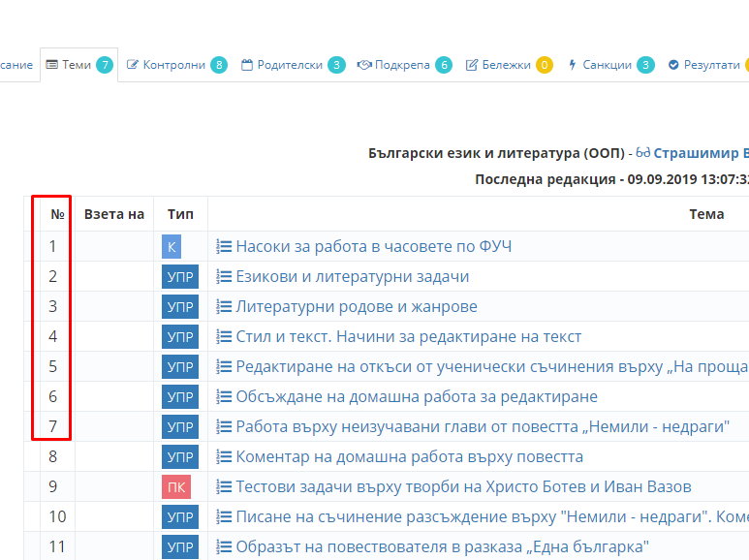The width and height of the screenshot is (749, 560).
Task: Switch to the Контролни tab
Action: pyautogui.click(x=177, y=65)
